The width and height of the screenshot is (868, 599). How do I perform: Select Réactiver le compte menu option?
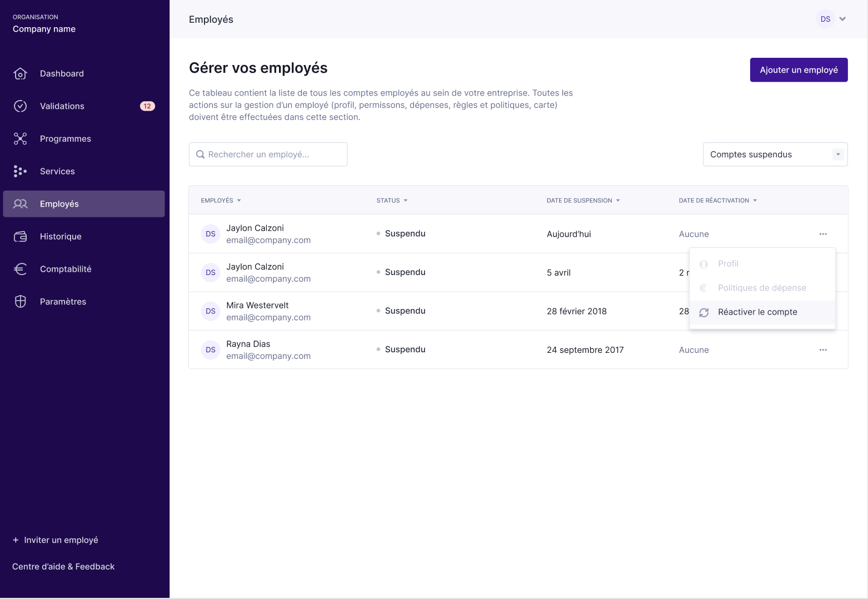pos(757,312)
